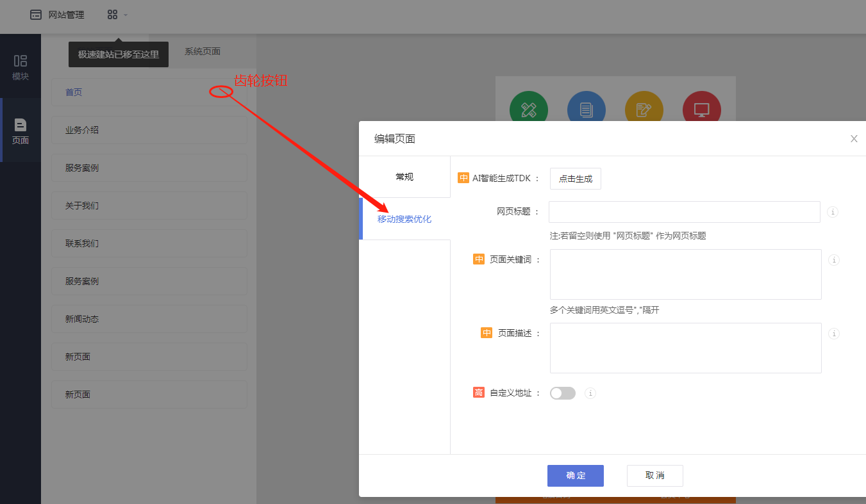866x504 pixels.
Task: Select the 关于我们 page row
Action: click(149, 206)
